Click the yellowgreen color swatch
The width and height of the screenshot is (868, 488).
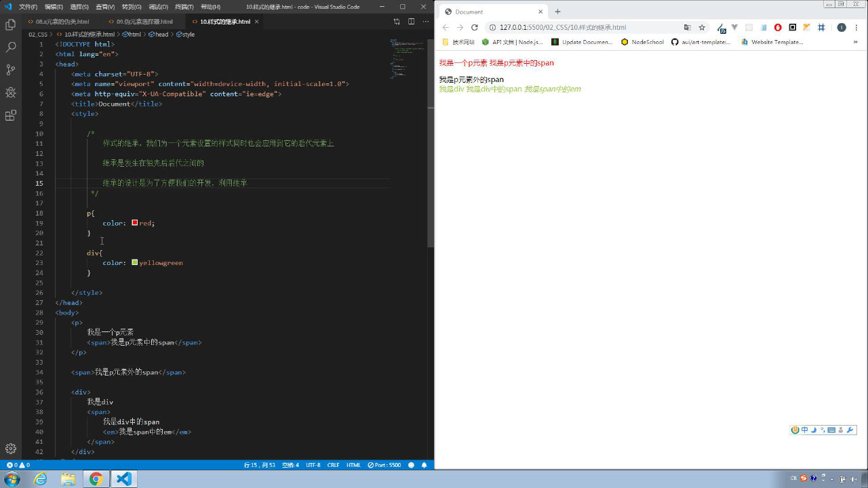tap(135, 262)
